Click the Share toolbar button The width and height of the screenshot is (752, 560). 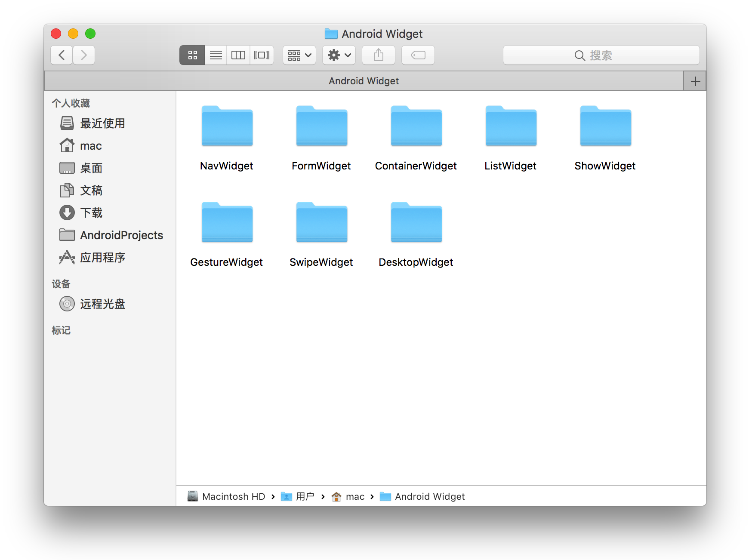coord(379,55)
